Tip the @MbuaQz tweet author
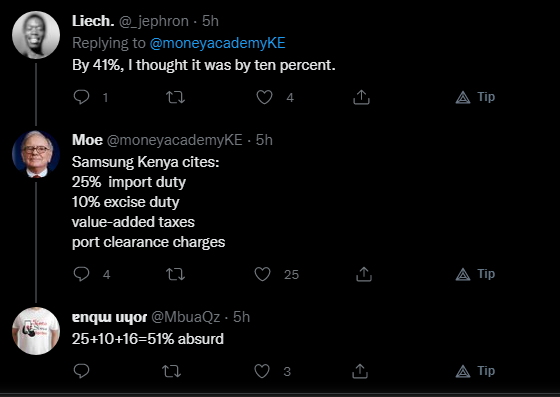The height and width of the screenshot is (397, 560). [x=475, y=371]
